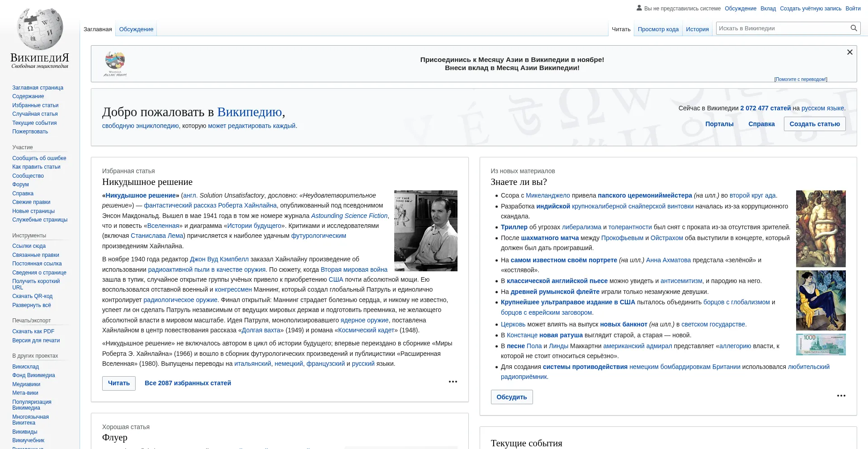Select the 'Просмотр кода' tab
The height and width of the screenshot is (449, 868).
pyautogui.click(x=658, y=29)
